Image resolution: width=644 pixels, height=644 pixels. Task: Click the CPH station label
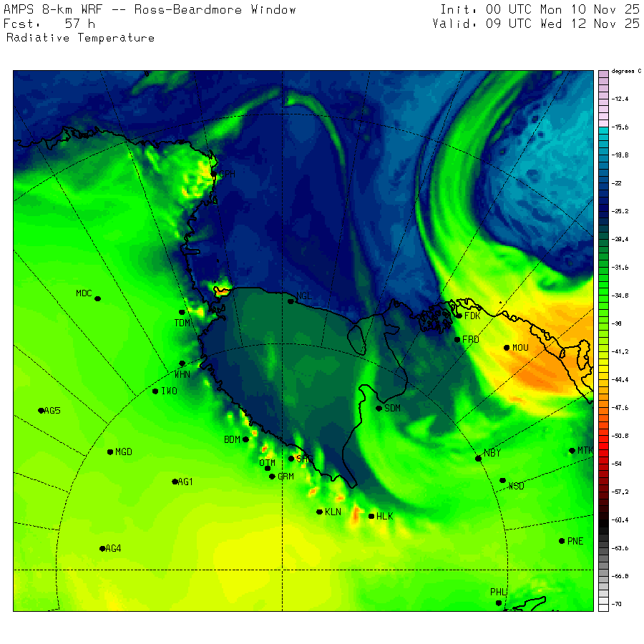(227, 174)
